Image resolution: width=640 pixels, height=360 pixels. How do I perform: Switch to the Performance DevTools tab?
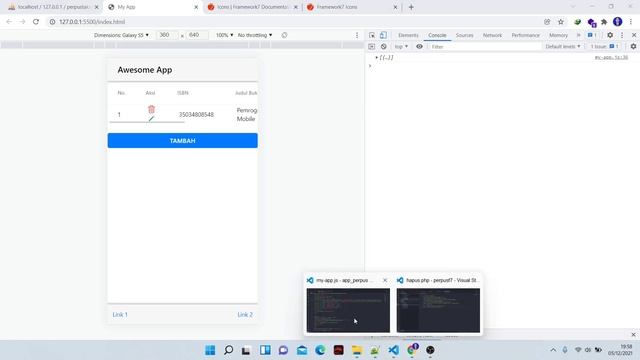525,35
